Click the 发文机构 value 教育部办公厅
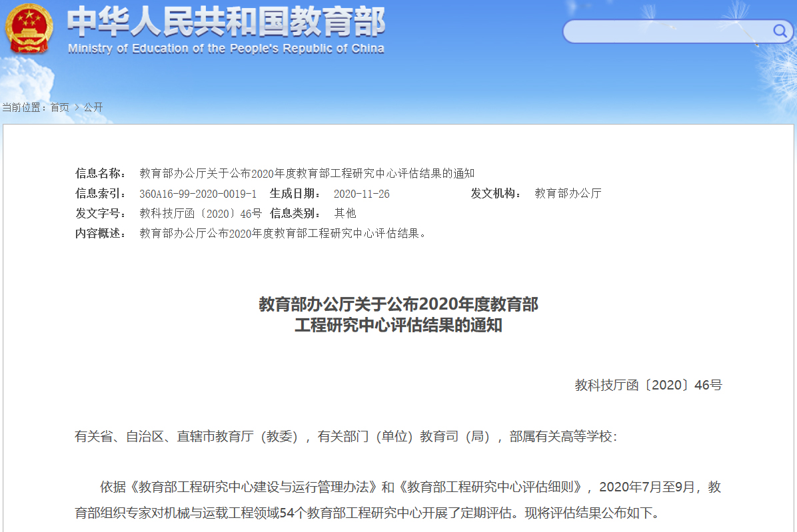797x532 pixels. [x=568, y=193]
